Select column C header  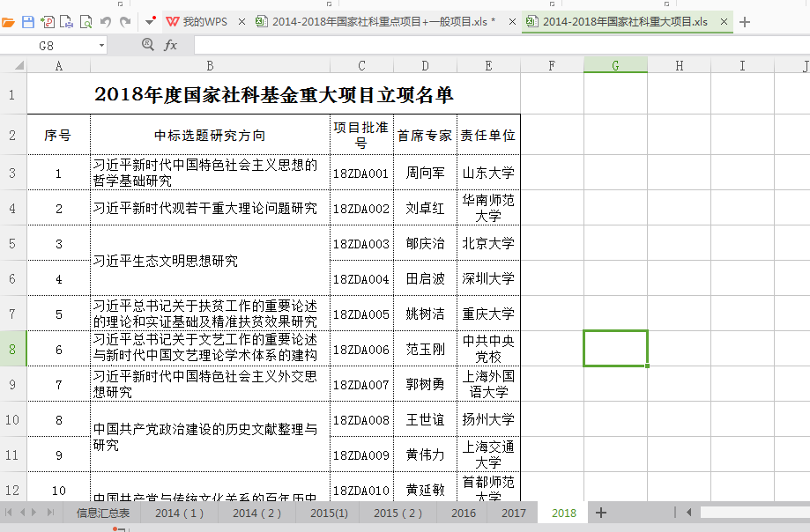click(361, 65)
